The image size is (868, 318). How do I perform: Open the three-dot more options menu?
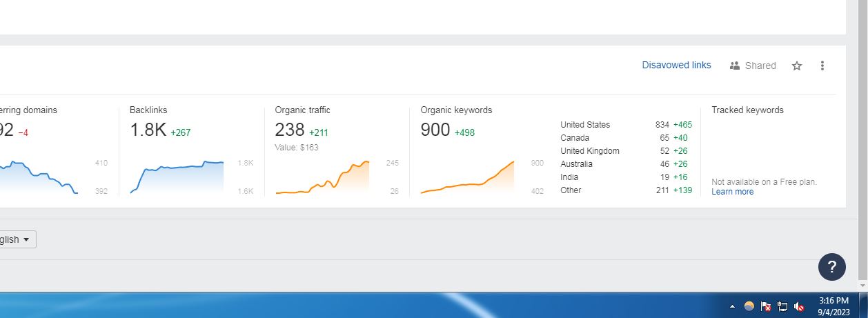coord(822,66)
